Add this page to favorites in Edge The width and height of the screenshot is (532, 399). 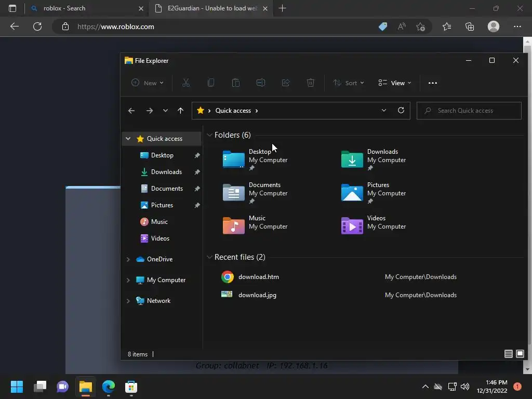pos(421,26)
